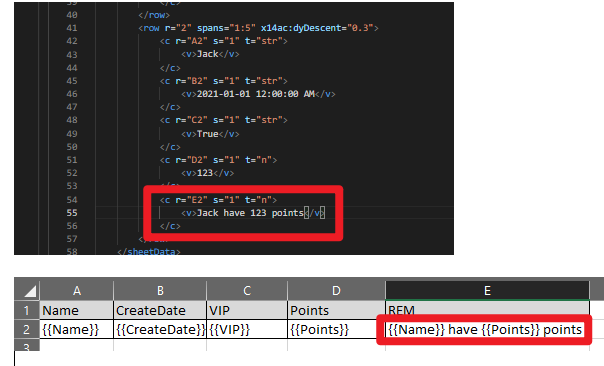604x366 pixels.
Task: Select column A header
Action: coord(77,291)
